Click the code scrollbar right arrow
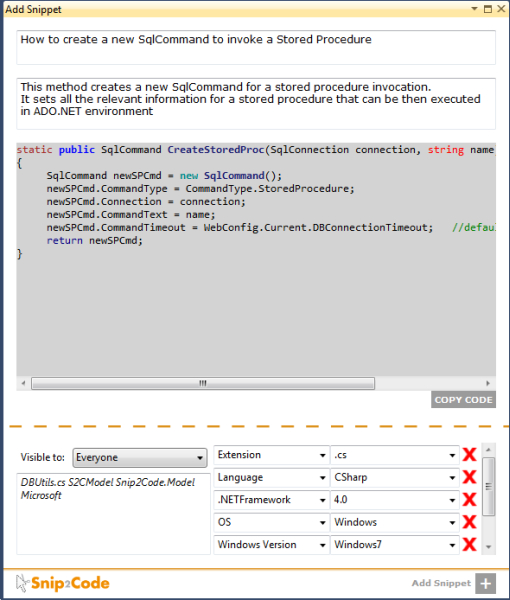 (488, 383)
